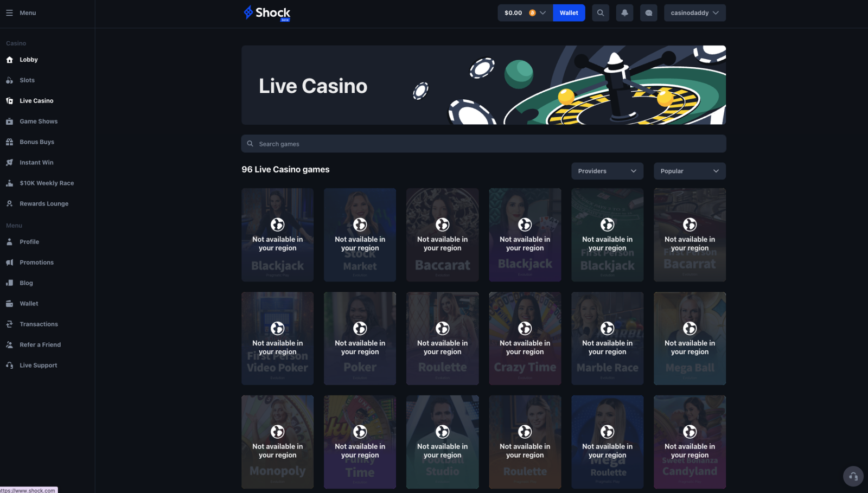Open the notifications bell icon
The image size is (868, 493).
tap(624, 13)
